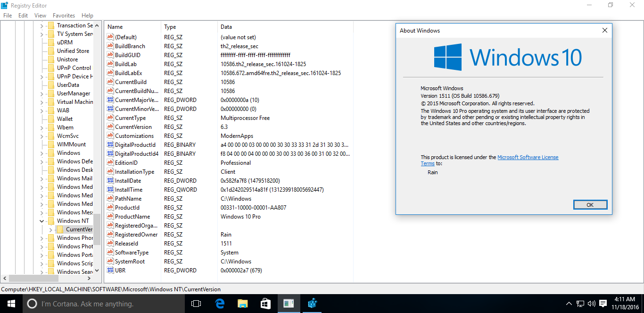This screenshot has height=313, width=644.
Task: Select the InstallTime QWORD value icon
Action: point(110,190)
